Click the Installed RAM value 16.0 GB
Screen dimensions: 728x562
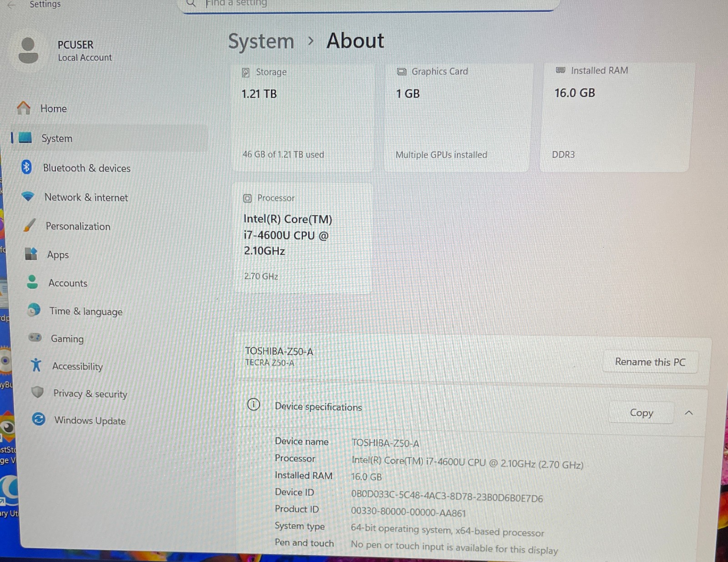[x=366, y=477]
